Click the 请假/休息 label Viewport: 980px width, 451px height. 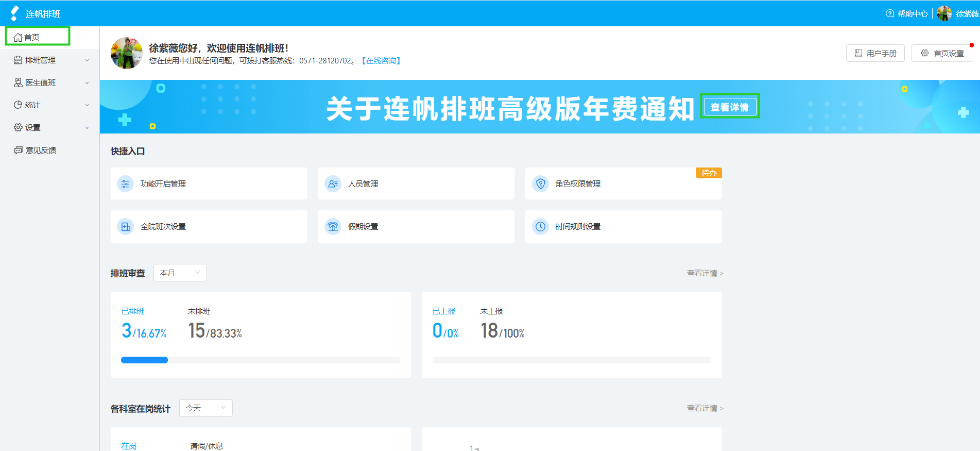pyautogui.click(x=207, y=446)
